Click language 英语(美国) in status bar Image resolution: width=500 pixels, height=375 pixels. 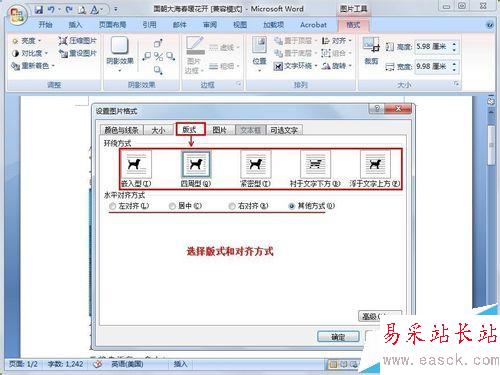pyautogui.click(x=127, y=364)
